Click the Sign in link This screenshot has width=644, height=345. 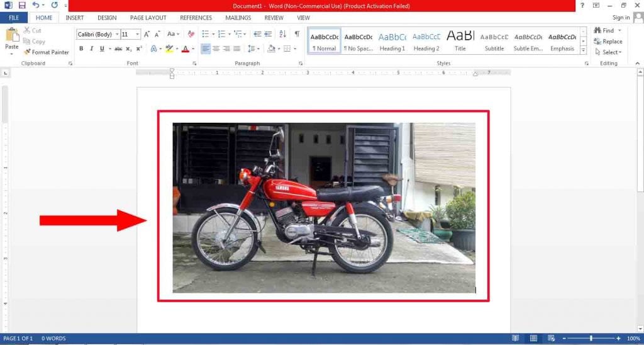point(621,18)
